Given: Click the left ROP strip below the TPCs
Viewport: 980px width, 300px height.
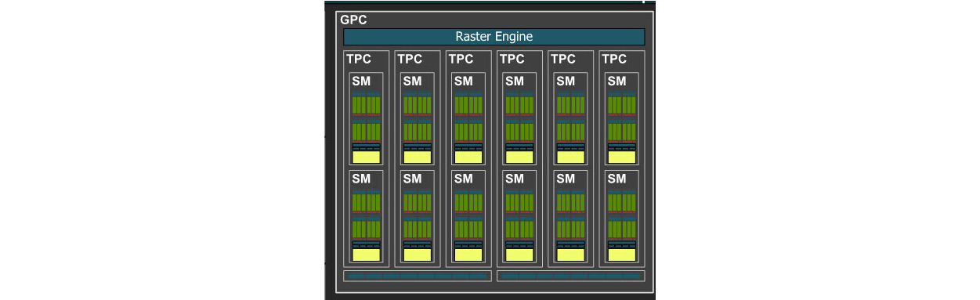Looking at the screenshot, I should pyautogui.click(x=417, y=276).
